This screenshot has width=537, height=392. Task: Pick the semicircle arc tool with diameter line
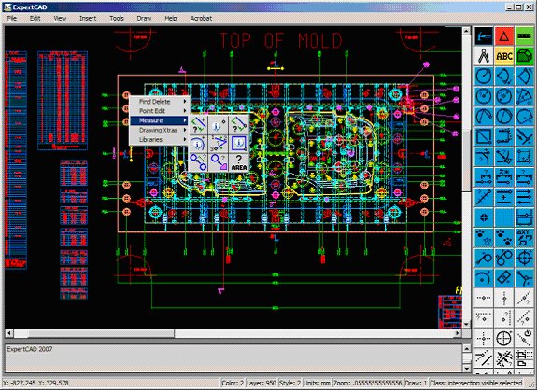tap(484, 117)
